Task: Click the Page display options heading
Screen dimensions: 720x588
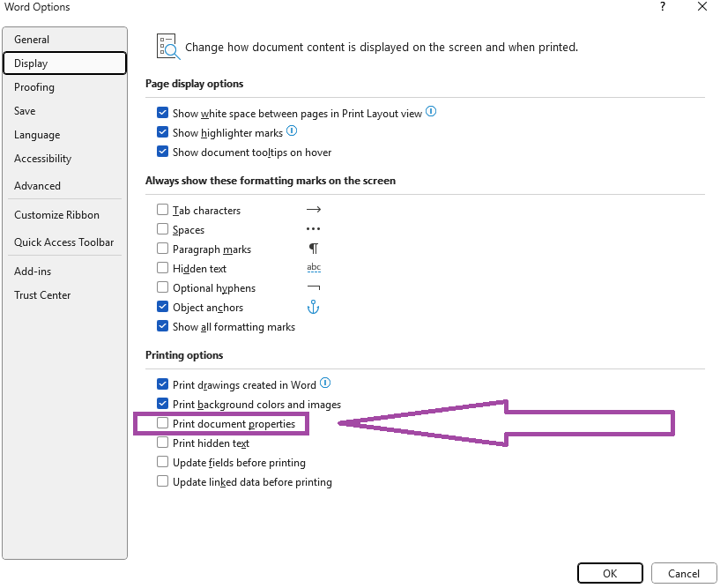Action: coord(194,84)
